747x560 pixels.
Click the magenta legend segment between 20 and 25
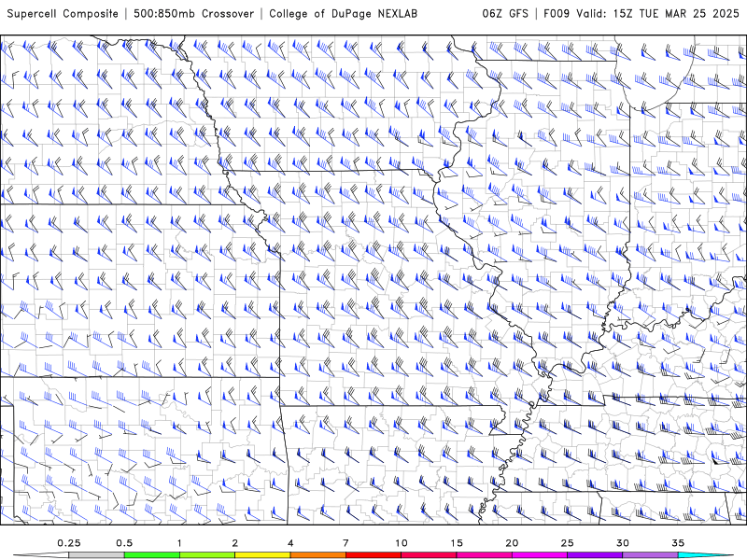point(540,555)
